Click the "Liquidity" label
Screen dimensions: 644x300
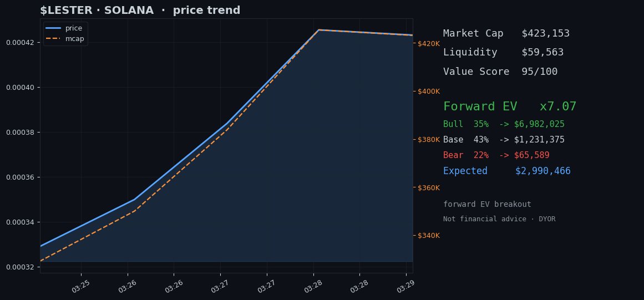(470, 52)
